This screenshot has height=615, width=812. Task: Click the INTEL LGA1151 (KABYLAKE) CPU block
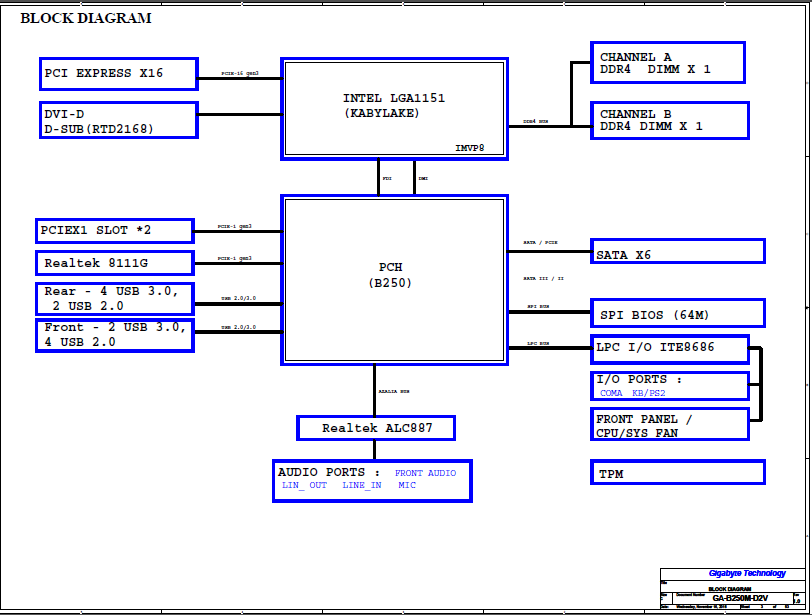click(394, 108)
